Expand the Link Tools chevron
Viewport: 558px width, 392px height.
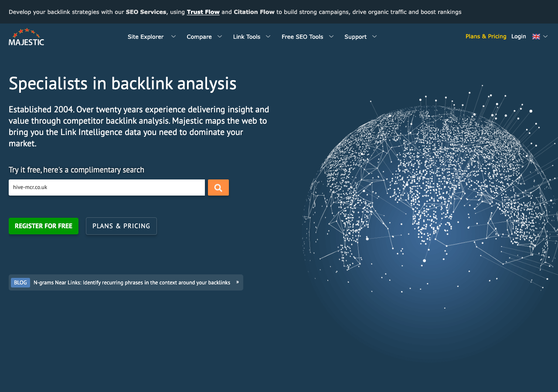tap(268, 37)
